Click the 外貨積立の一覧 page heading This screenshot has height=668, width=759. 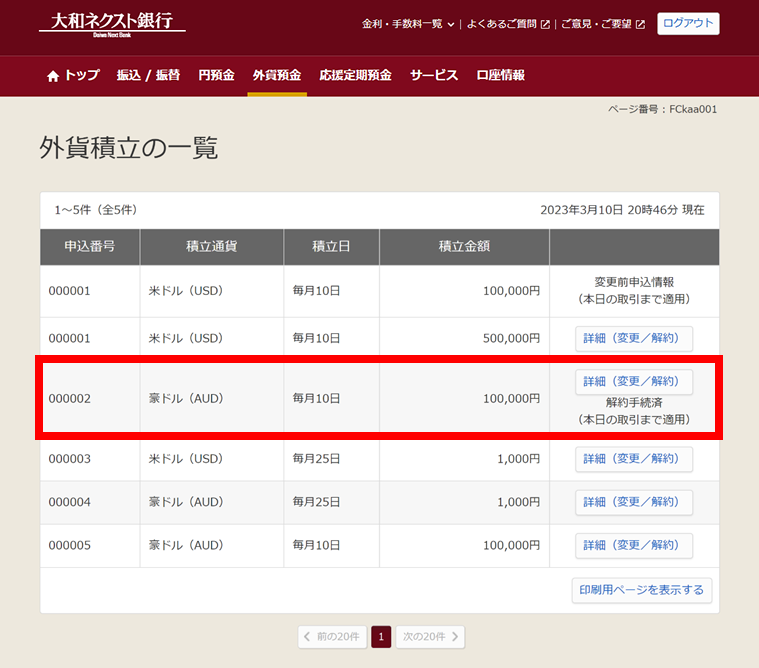[x=129, y=148]
